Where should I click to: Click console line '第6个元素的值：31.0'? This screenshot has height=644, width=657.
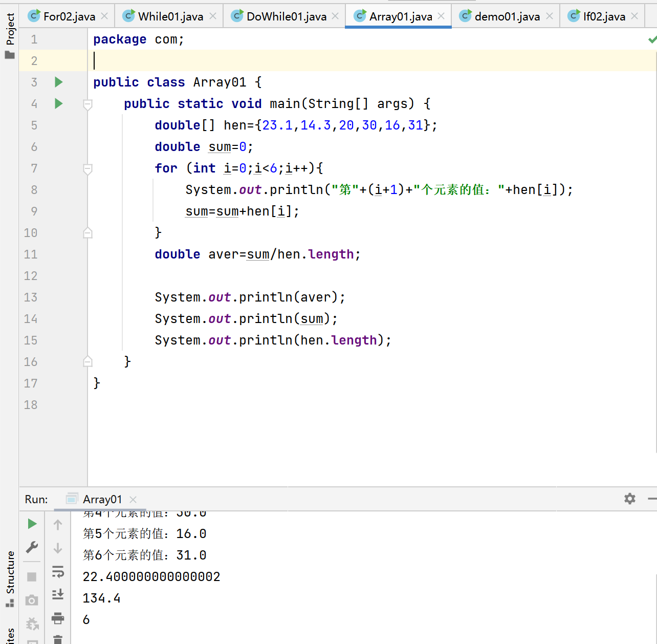click(x=144, y=555)
